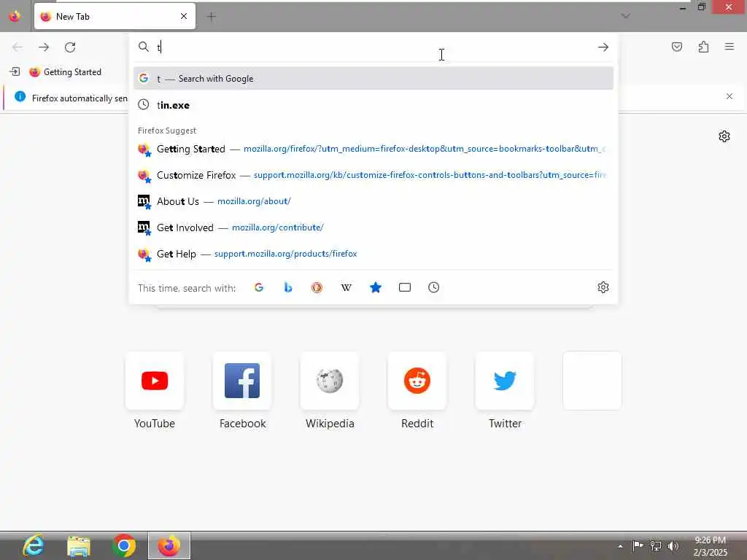Screen dimensions: 747x560
Task: Launch Google Chrome from the taskbar
Action: point(124,545)
